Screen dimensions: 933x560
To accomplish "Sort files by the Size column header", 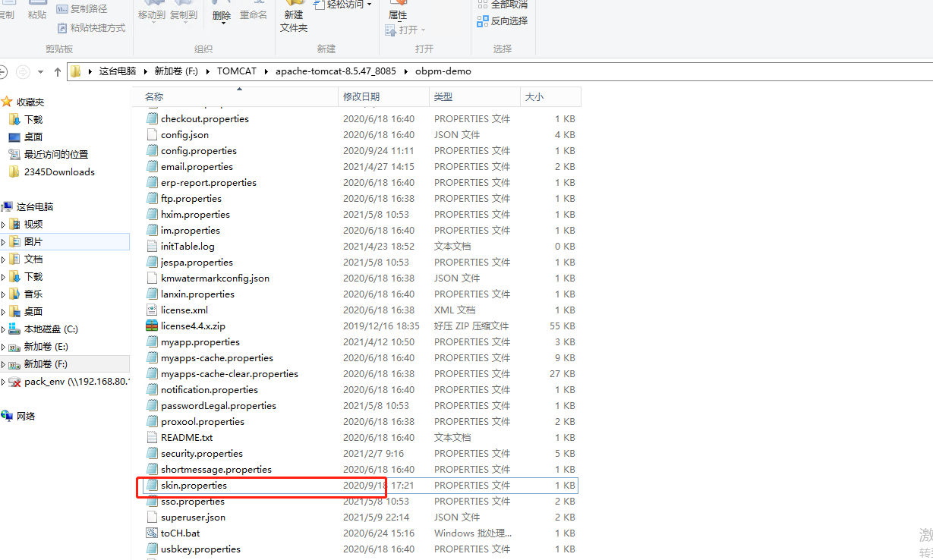I will (x=550, y=97).
